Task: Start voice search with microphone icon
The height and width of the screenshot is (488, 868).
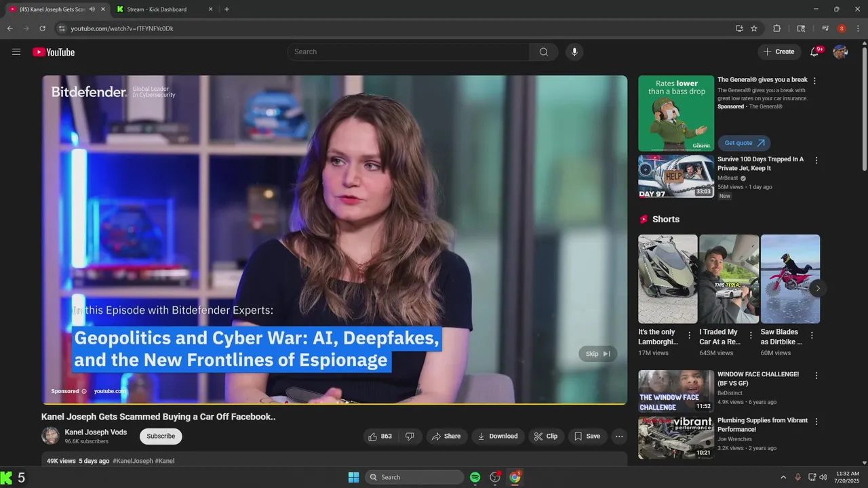Action: tap(574, 52)
